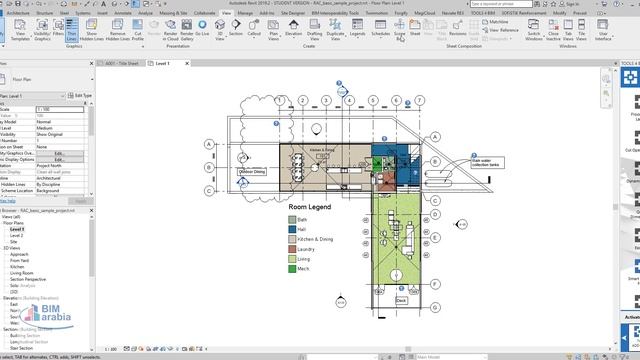The image size is (640, 360).
Task: Click Show Hidden Lines tool
Action: pyautogui.click(x=92, y=30)
